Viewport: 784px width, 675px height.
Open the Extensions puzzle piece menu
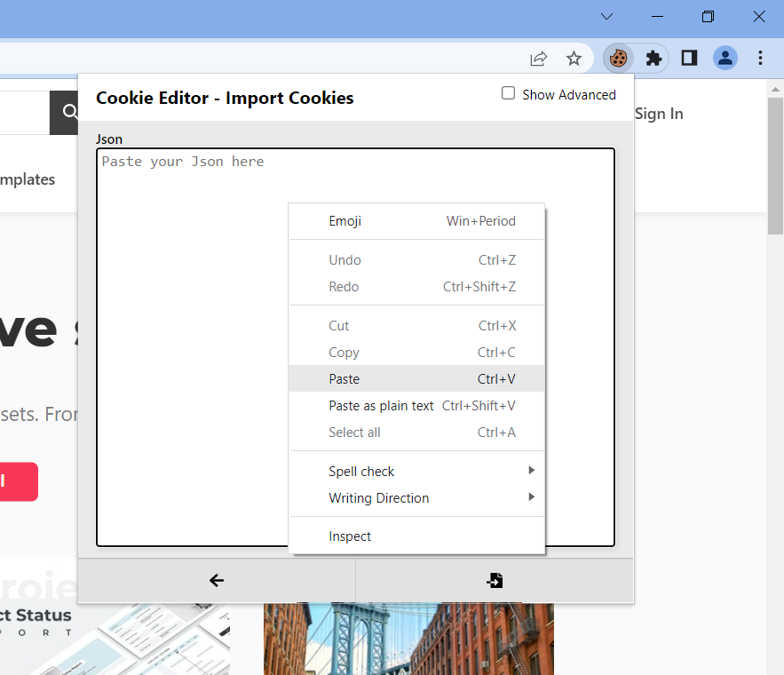click(653, 59)
